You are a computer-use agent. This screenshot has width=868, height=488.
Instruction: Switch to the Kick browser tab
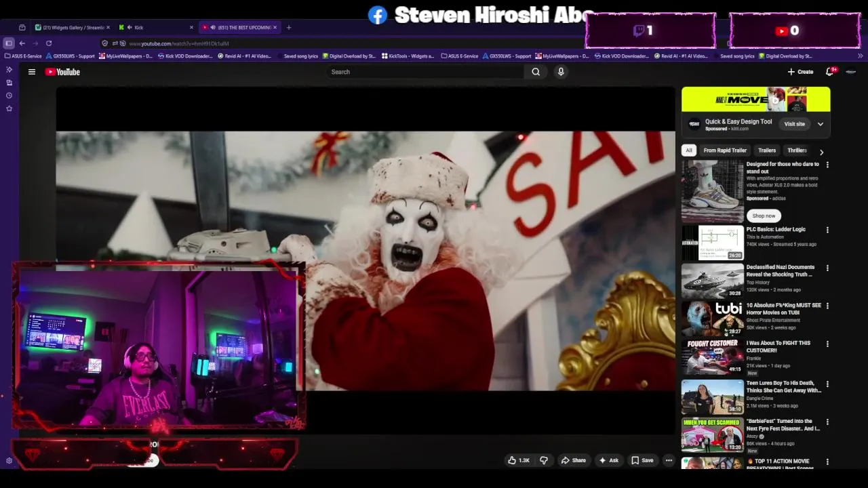click(155, 28)
